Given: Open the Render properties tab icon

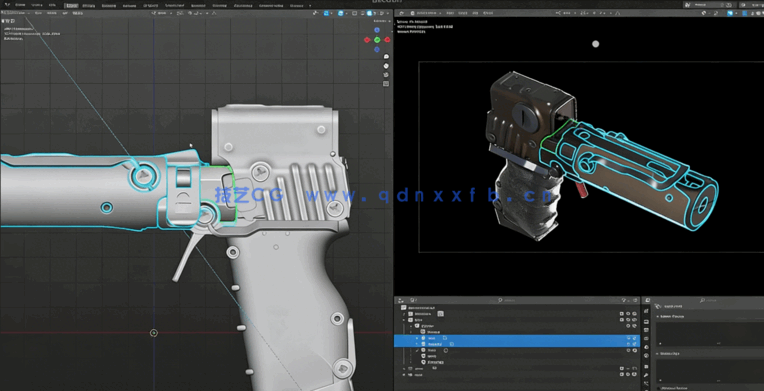Looking at the screenshot, I should click(x=647, y=322).
